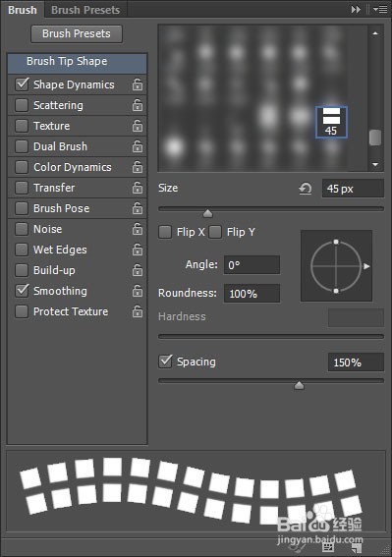Screen dimensions: 392x557
Task: Click the lock icon for Color Dynamics
Action: point(138,167)
